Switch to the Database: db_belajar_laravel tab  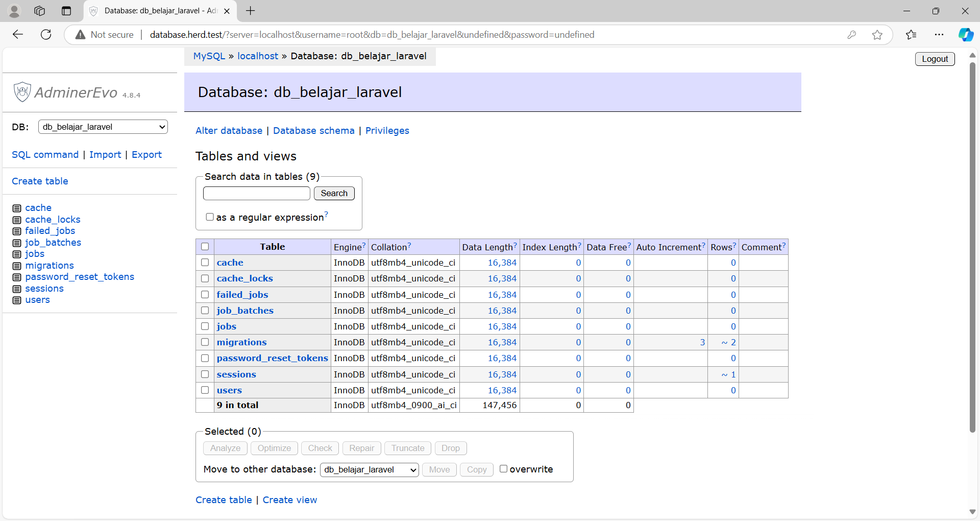pyautogui.click(x=153, y=11)
